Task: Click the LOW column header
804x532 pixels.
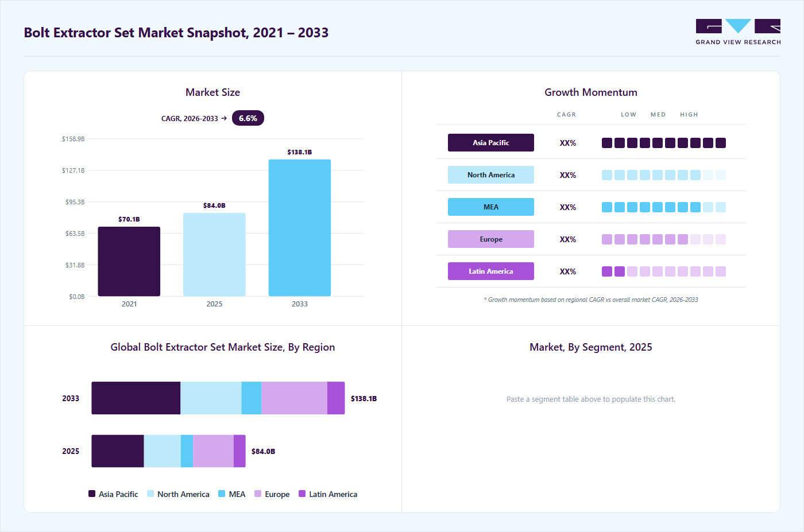Action: [x=628, y=115]
